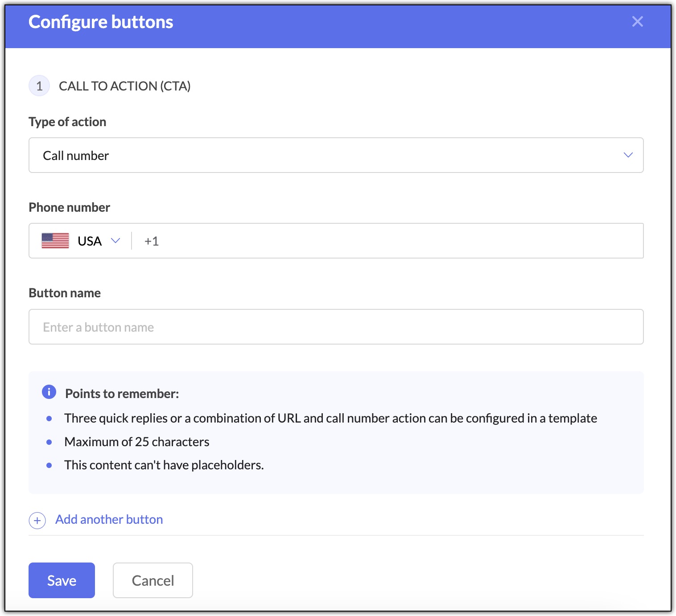The height and width of the screenshot is (616, 676).
Task: Click the USA flag icon
Action: tap(55, 241)
